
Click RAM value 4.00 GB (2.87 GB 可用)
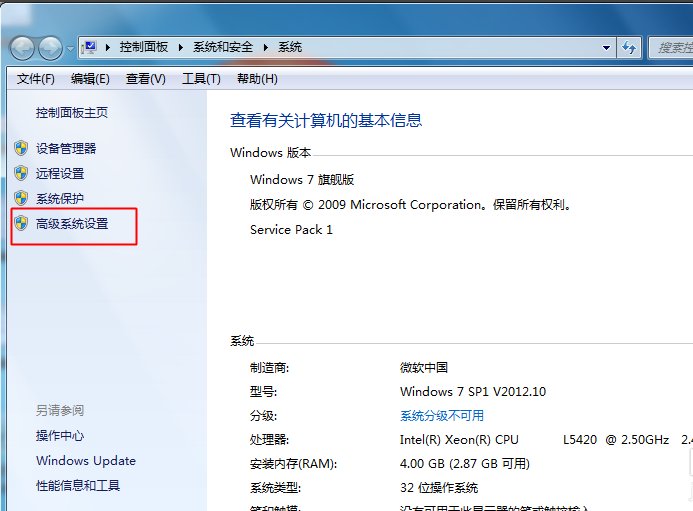pos(465,464)
